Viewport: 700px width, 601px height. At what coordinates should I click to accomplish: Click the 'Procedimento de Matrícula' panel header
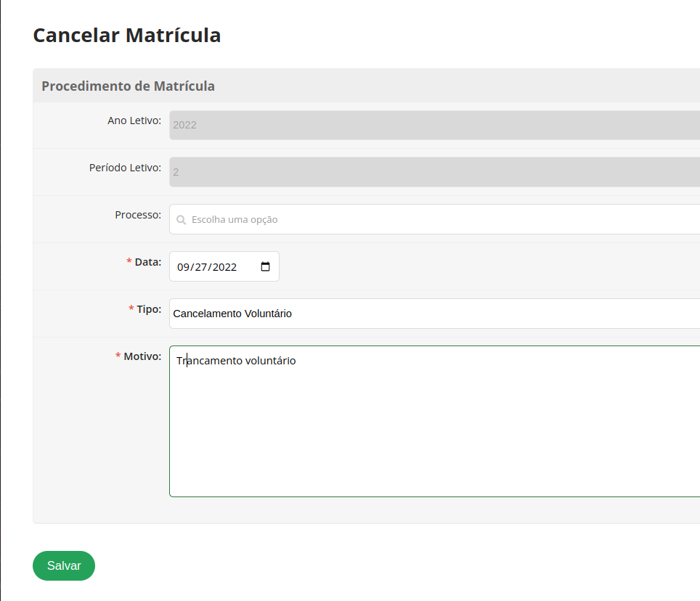[x=128, y=86]
